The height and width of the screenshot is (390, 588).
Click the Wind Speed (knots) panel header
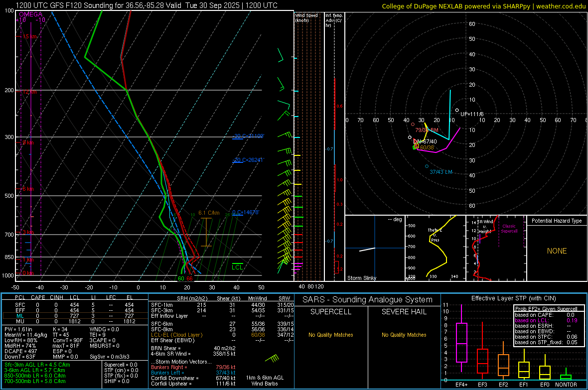point(306,17)
